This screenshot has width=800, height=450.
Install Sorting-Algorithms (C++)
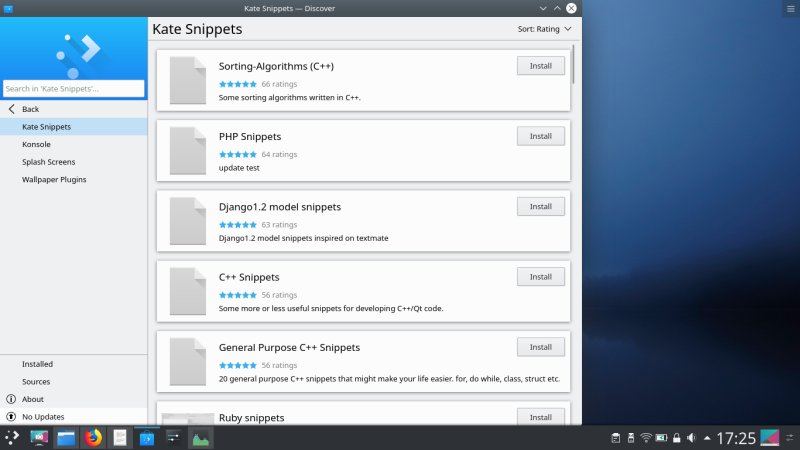[541, 66]
